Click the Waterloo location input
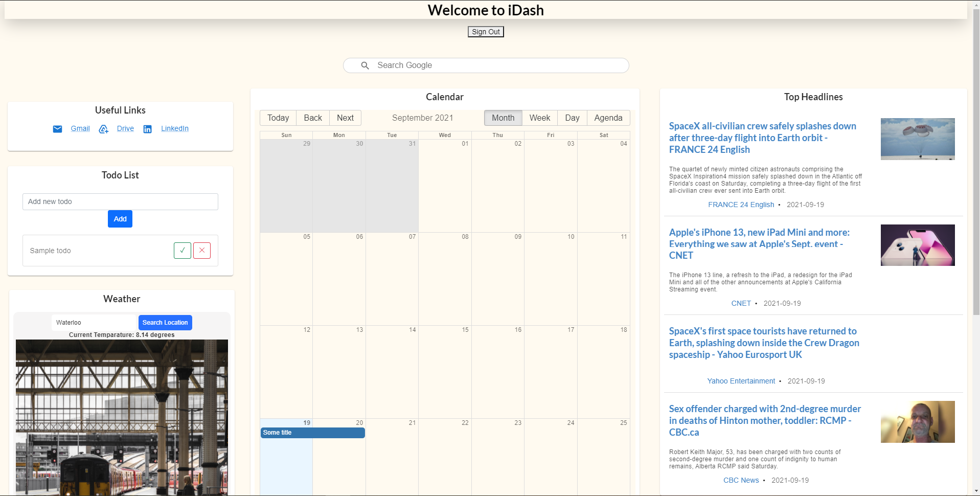 click(x=95, y=323)
